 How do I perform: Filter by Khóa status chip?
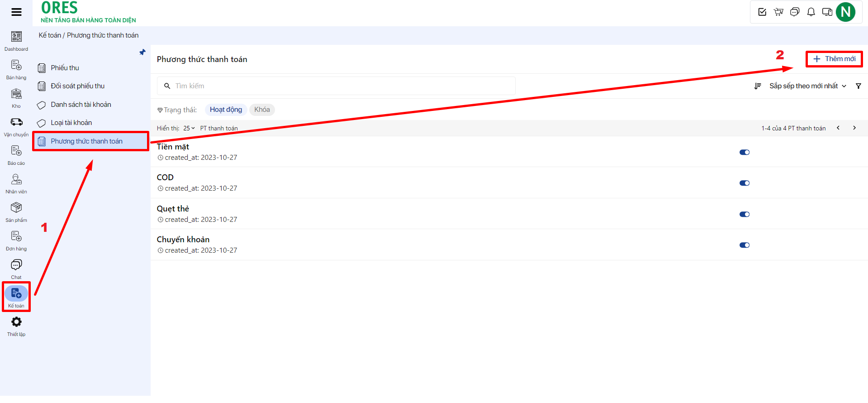(x=262, y=110)
